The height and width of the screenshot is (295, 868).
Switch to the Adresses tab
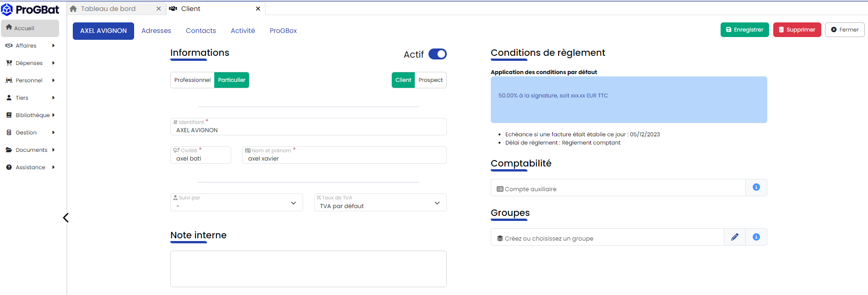[156, 31]
